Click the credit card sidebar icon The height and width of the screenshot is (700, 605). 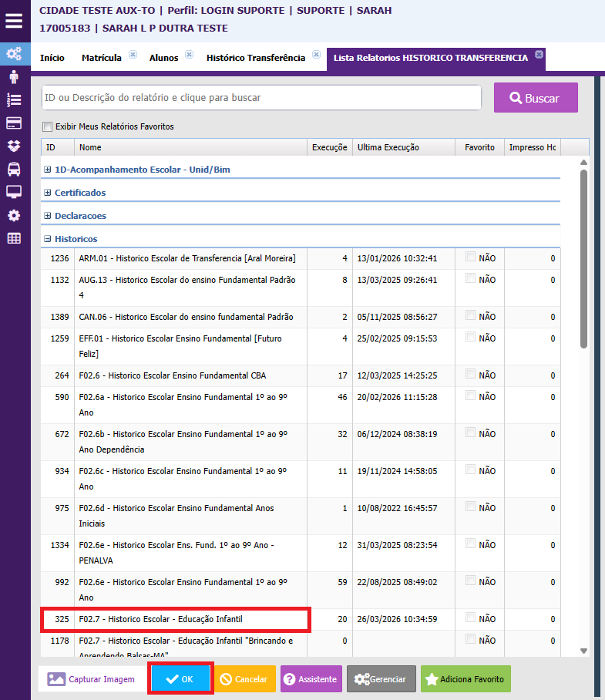[x=14, y=123]
